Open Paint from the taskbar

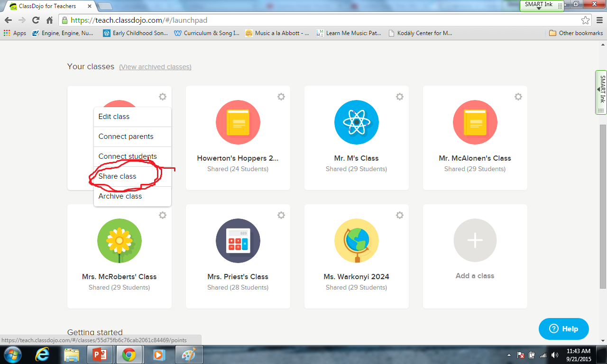(x=189, y=355)
